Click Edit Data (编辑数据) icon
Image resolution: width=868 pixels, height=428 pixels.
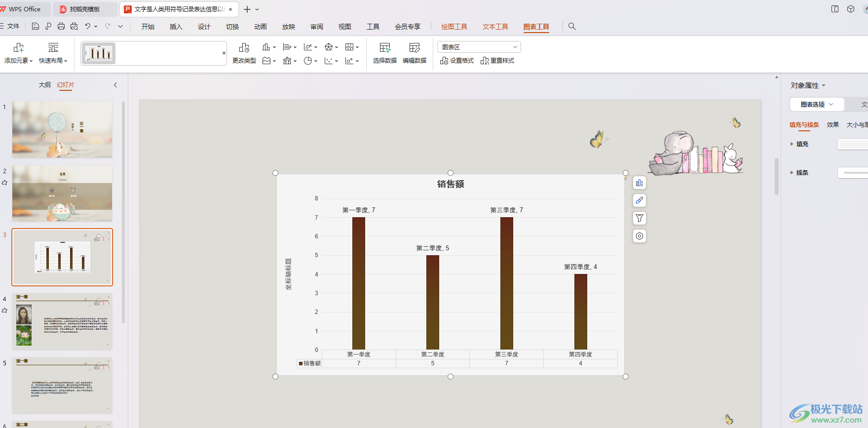click(415, 53)
